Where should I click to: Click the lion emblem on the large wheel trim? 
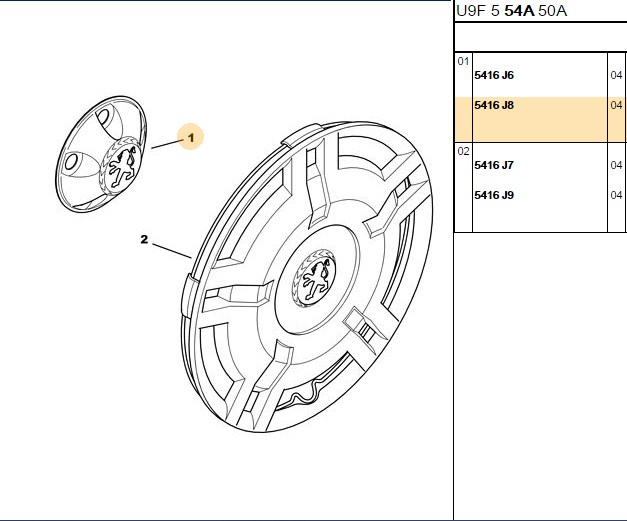tap(314, 278)
